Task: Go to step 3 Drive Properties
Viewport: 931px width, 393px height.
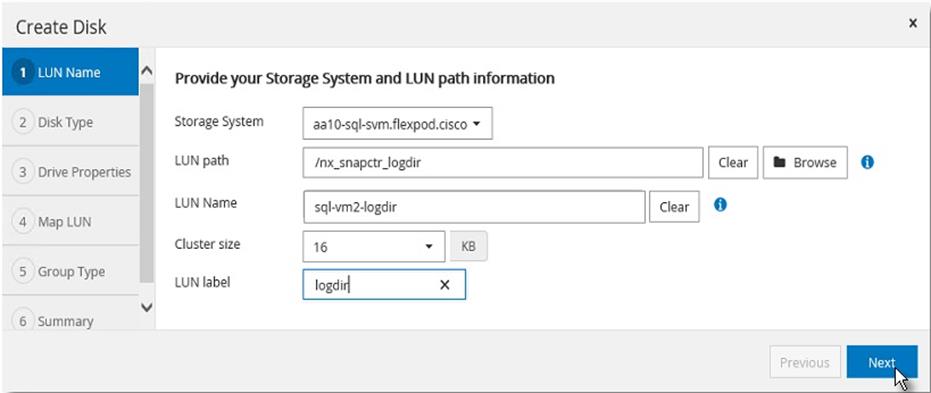Action: tap(70, 172)
